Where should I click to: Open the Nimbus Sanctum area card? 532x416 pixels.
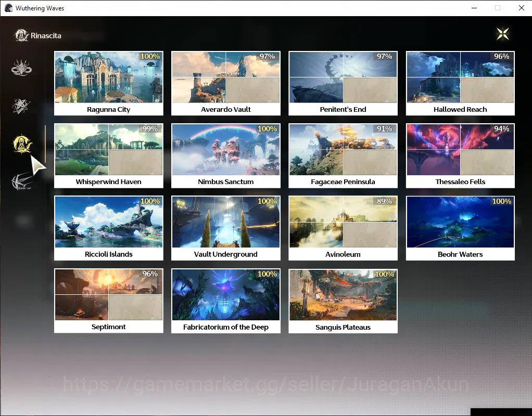pos(225,155)
